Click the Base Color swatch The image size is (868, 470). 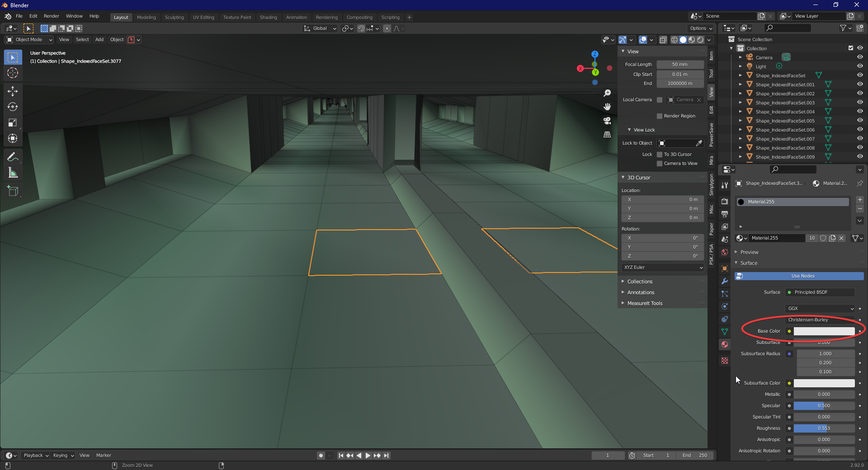pyautogui.click(x=824, y=331)
